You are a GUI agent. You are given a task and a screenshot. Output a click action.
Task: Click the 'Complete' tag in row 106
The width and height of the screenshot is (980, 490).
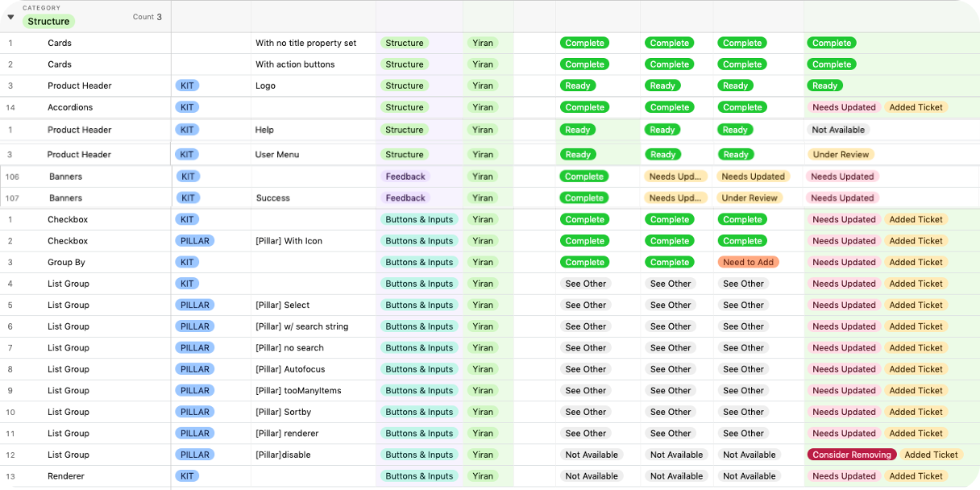584,176
